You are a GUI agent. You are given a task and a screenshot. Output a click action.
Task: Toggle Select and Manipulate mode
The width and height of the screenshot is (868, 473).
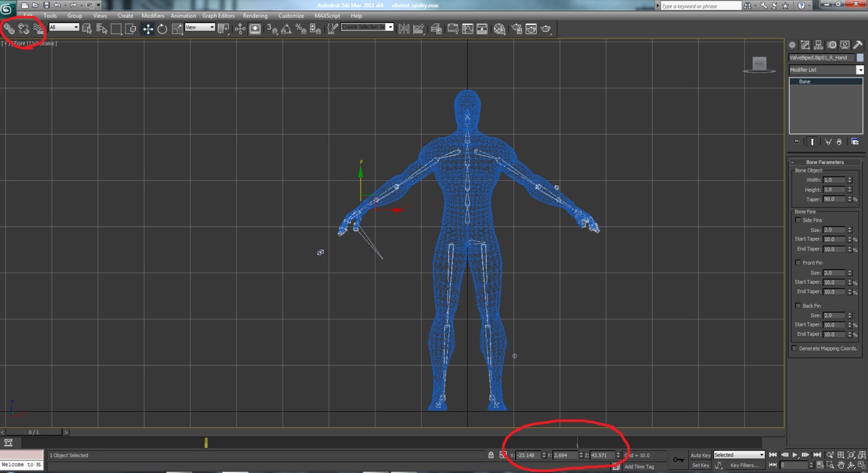[240, 29]
